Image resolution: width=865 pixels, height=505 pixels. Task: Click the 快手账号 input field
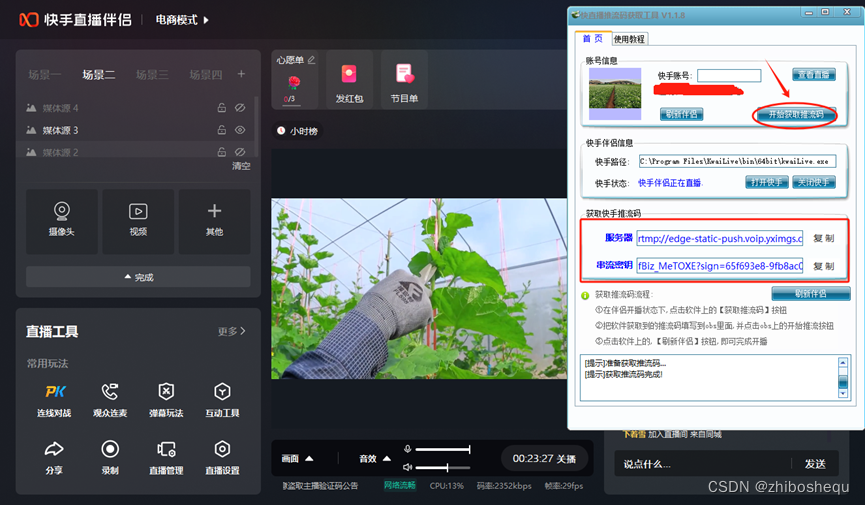[x=729, y=76]
